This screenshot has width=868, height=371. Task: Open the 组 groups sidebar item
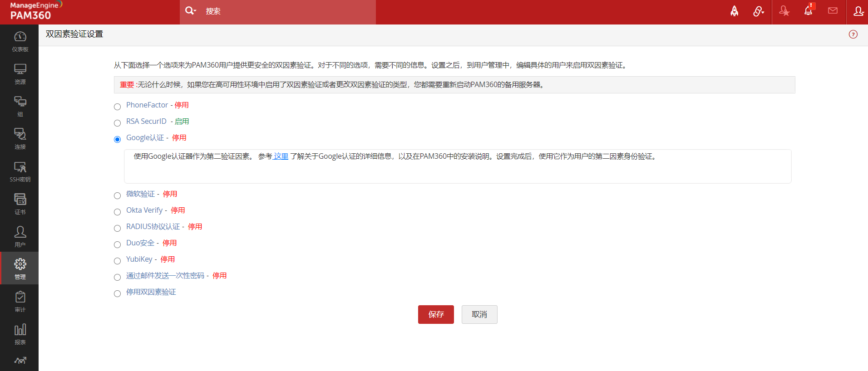pos(20,107)
